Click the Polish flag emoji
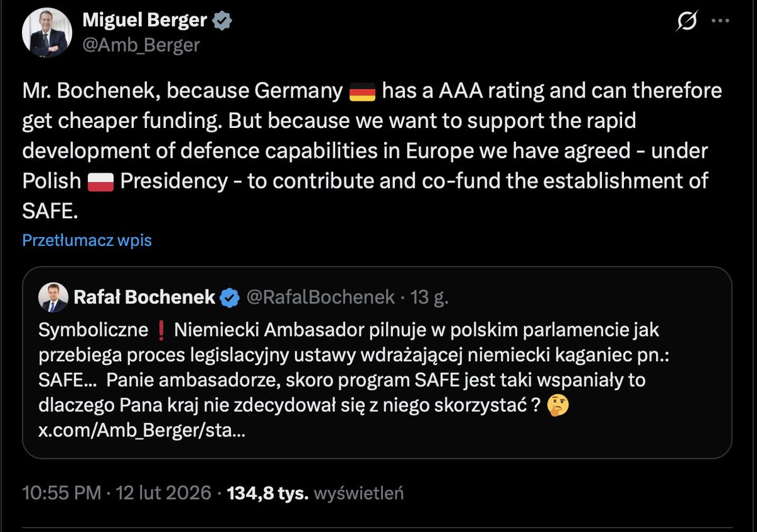The height and width of the screenshot is (532, 757). [x=101, y=182]
